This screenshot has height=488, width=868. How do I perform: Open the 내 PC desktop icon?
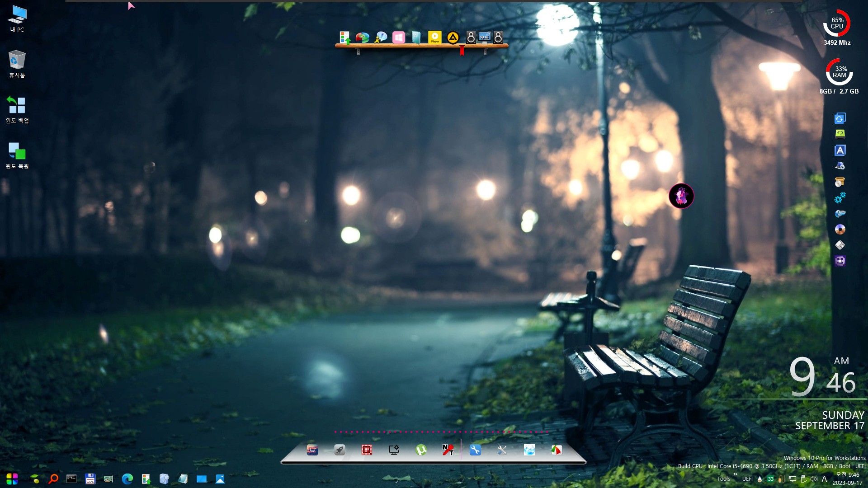(17, 19)
